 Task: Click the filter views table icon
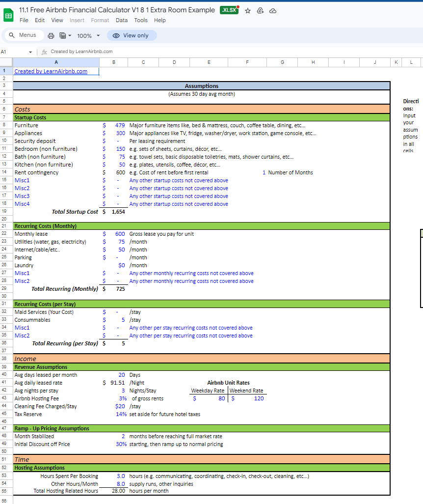pos(63,36)
